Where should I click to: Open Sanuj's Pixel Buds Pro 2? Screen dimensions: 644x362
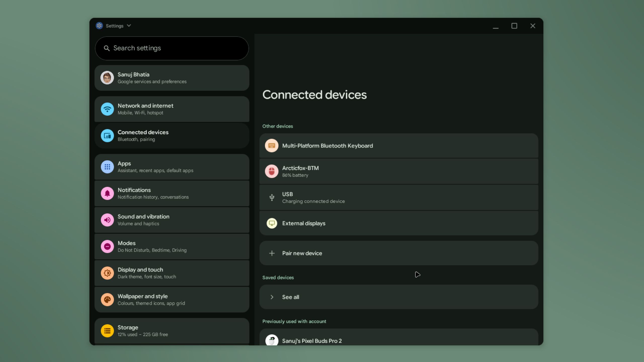(x=399, y=337)
